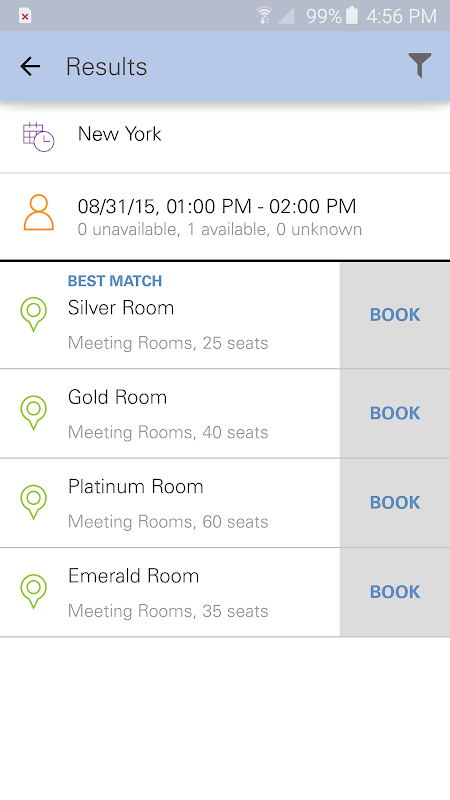Select the Emerald Room list entry
The height and width of the screenshot is (800, 450).
click(x=170, y=592)
